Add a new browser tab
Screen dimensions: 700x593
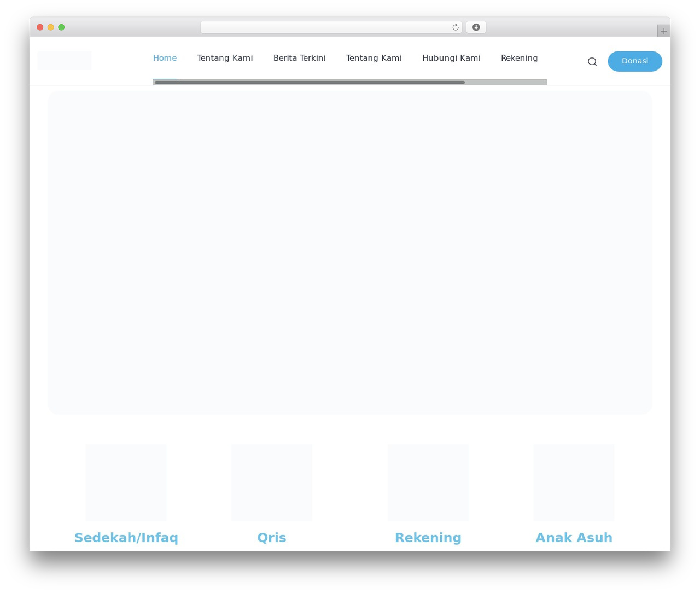point(664,31)
